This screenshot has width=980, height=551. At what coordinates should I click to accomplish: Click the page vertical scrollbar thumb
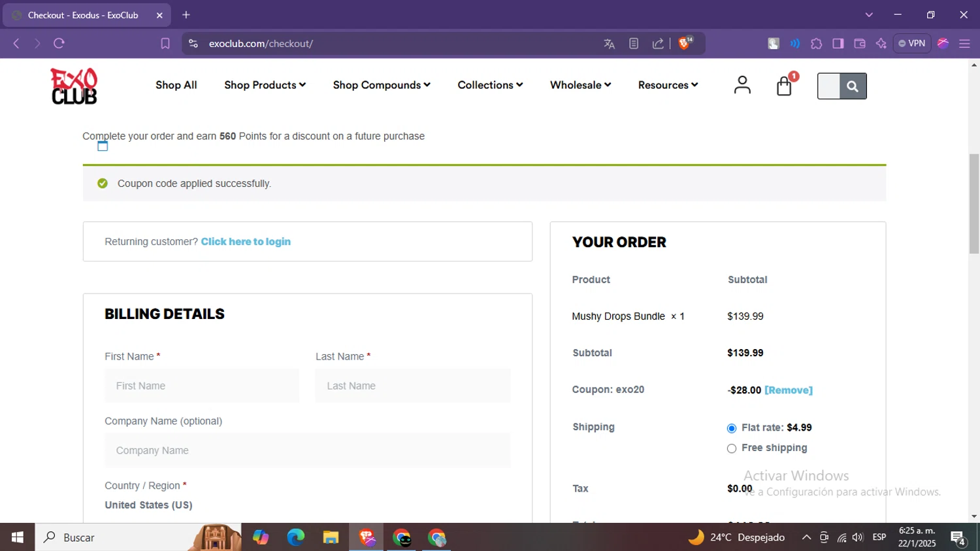pos(974,203)
